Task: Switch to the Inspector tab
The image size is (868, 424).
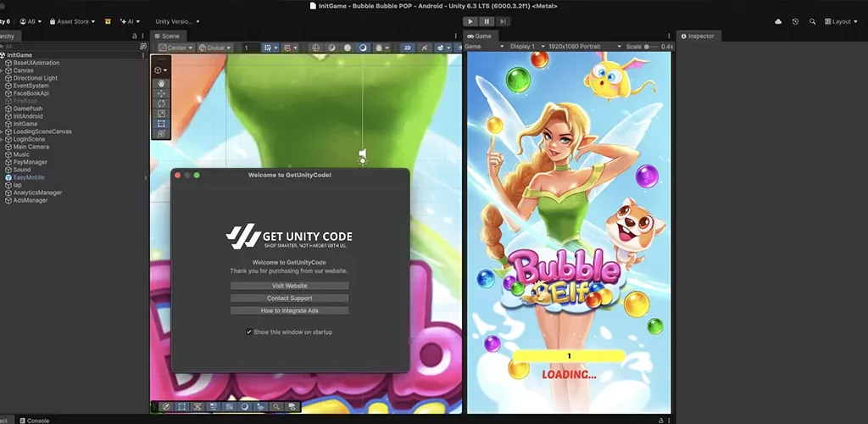Action: tap(698, 36)
